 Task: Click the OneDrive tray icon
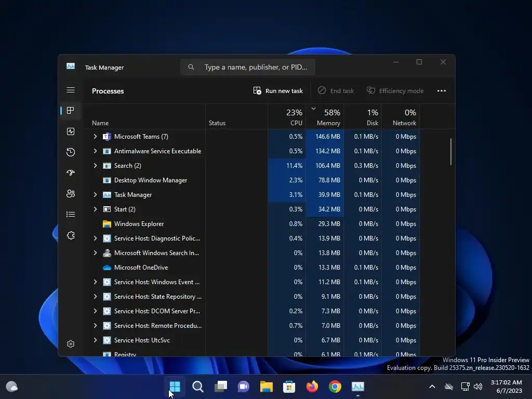click(449, 387)
